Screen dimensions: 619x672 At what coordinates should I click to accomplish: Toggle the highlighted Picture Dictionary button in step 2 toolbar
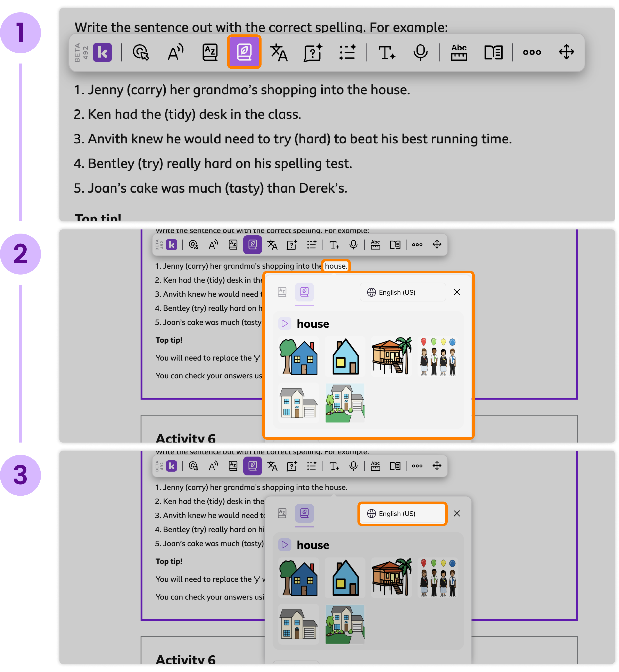252,245
